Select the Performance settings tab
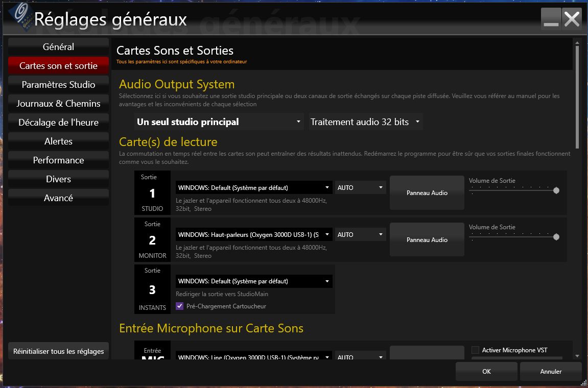Viewport: 588px width, 388px height. pos(58,160)
